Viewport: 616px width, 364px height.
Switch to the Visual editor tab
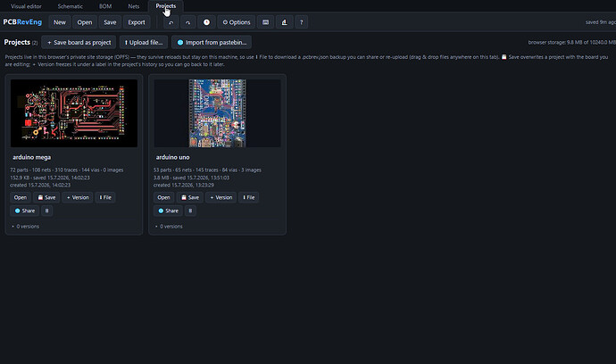tap(26, 6)
